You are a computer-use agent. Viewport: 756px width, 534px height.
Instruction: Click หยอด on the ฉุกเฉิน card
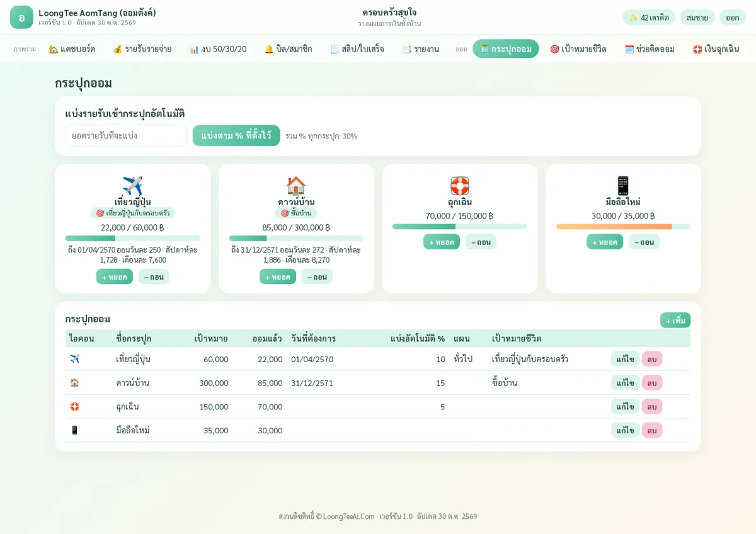pos(442,242)
